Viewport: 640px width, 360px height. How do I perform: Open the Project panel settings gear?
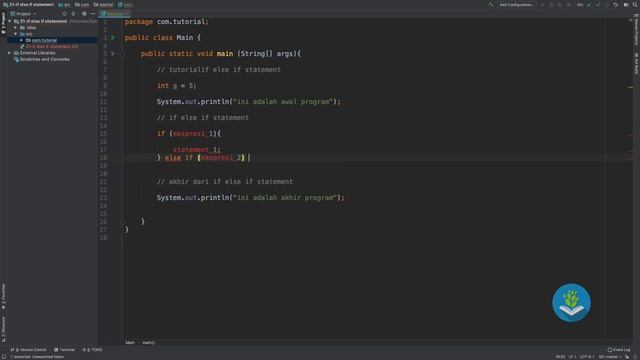tap(84, 13)
